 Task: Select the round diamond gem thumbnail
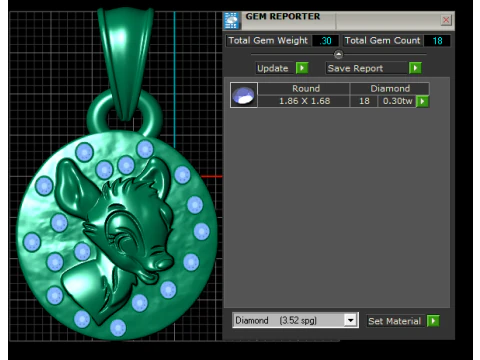tap(244, 95)
